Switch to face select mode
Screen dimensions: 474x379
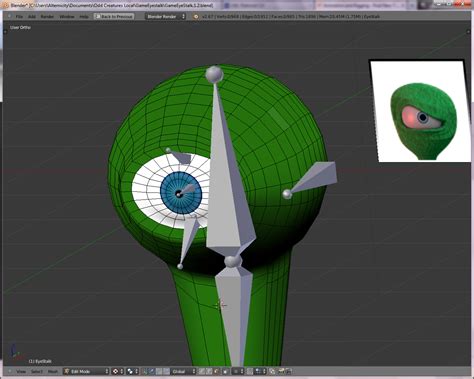click(216, 371)
